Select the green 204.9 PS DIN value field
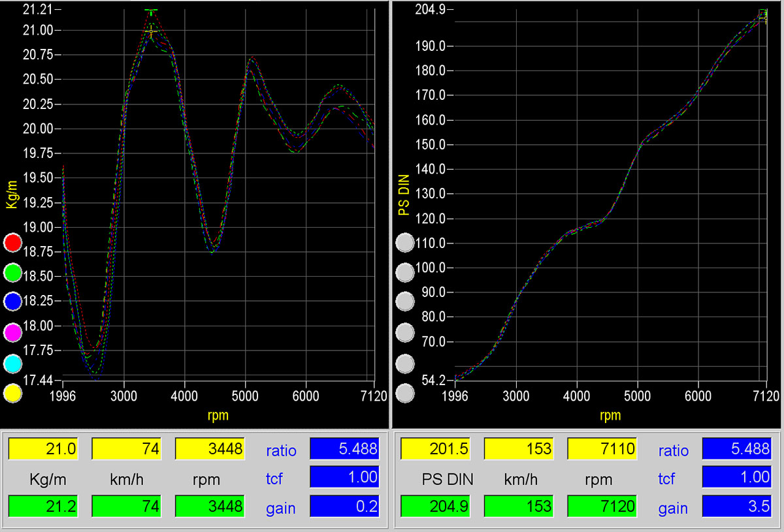The image size is (784, 532). (434, 507)
